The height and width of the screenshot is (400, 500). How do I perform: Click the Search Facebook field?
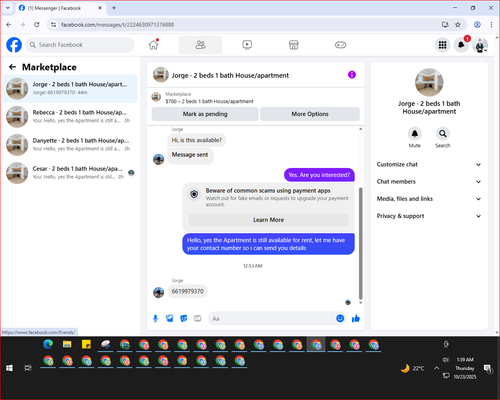click(x=80, y=45)
